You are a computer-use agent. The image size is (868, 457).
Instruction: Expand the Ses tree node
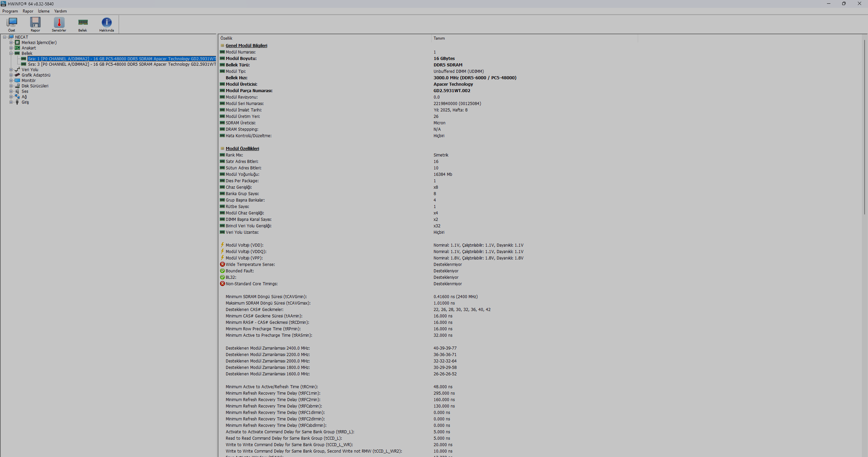pos(11,91)
